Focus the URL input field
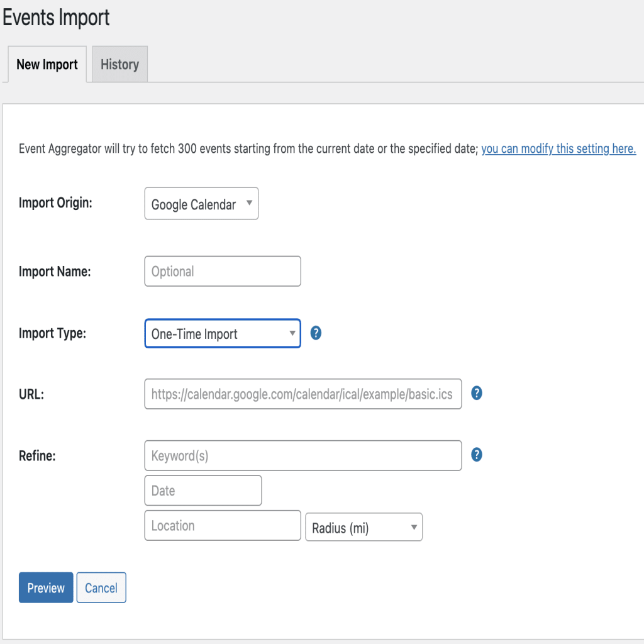 [303, 394]
